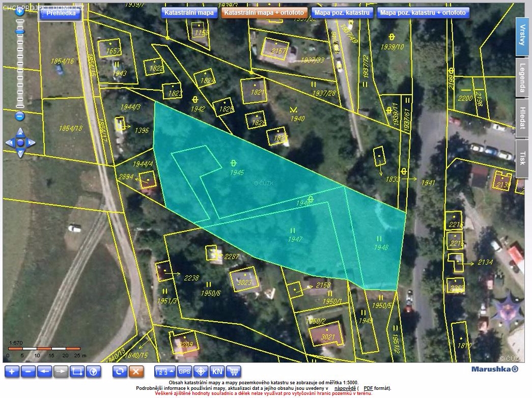The image size is (532, 398).
Task: Select the zoom-to-rectangle tool
Action: (x=77, y=371)
